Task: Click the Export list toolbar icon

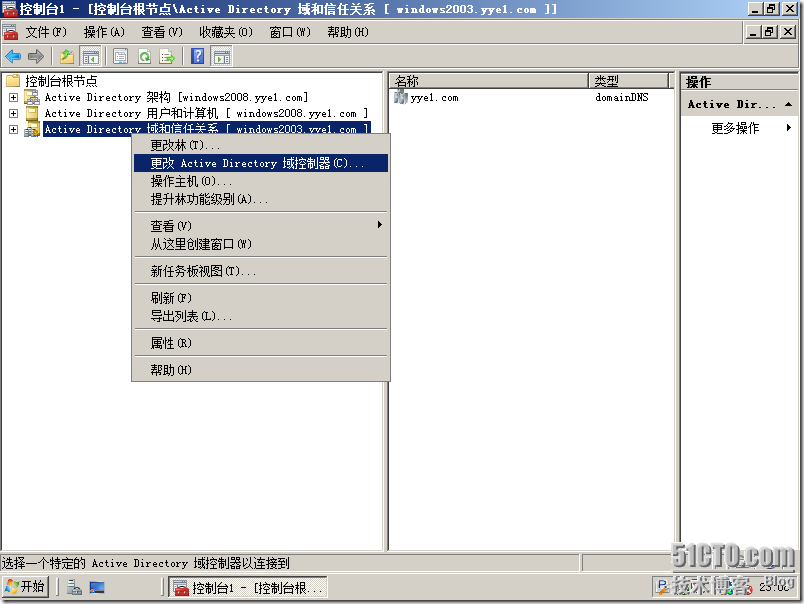Action: point(167,56)
